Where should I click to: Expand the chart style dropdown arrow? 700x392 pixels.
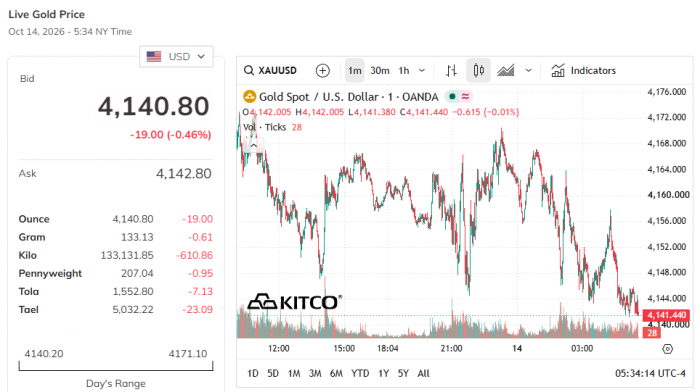pos(529,71)
